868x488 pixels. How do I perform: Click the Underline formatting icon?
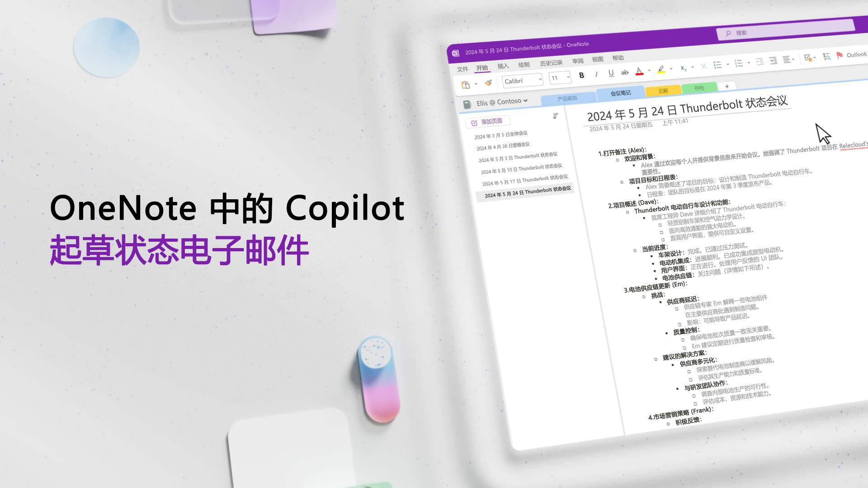coord(610,74)
